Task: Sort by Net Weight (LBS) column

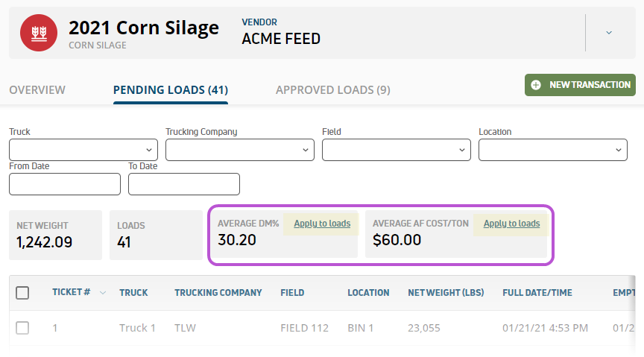Action: point(446,293)
